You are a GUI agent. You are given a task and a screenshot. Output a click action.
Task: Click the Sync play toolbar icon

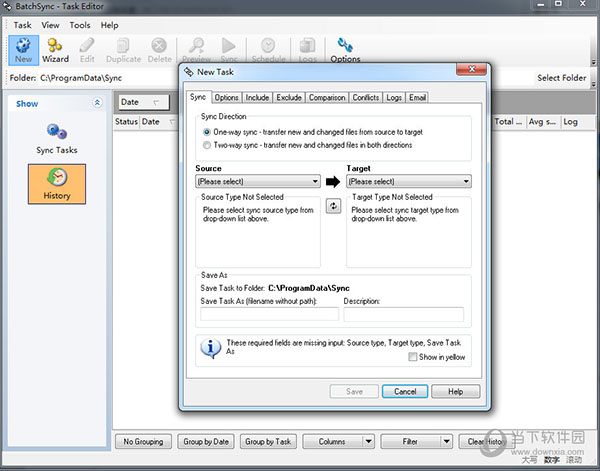[229, 50]
